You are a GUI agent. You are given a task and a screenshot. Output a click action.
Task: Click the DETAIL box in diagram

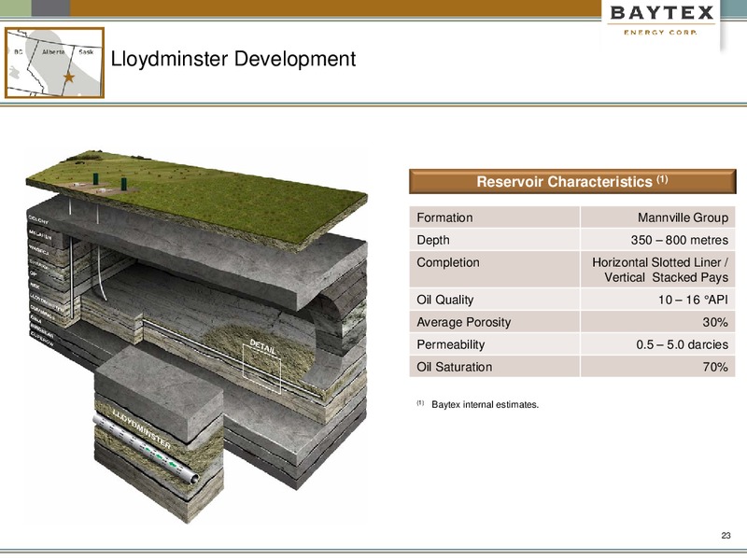pos(261,368)
